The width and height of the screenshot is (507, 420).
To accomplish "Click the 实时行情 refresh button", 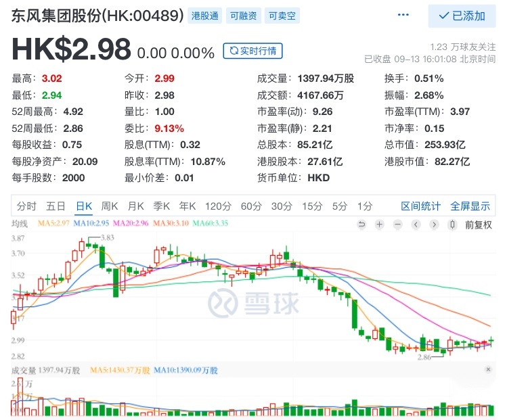I will (252, 51).
